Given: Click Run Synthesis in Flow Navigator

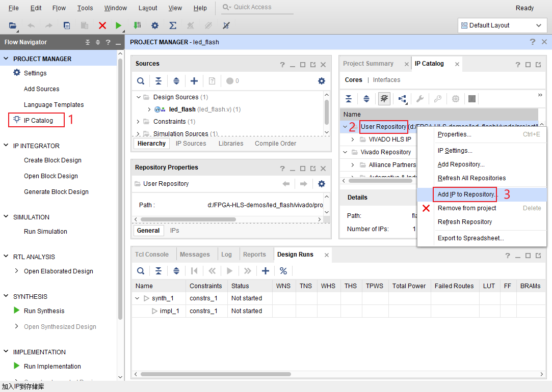Looking at the screenshot, I should [x=44, y=311].
